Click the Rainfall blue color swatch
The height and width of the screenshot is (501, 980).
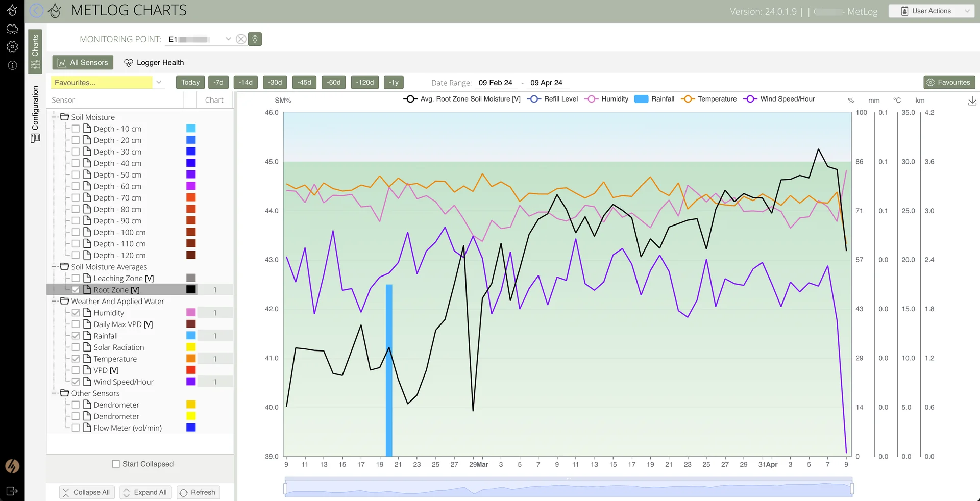click(x=191, y=336)
